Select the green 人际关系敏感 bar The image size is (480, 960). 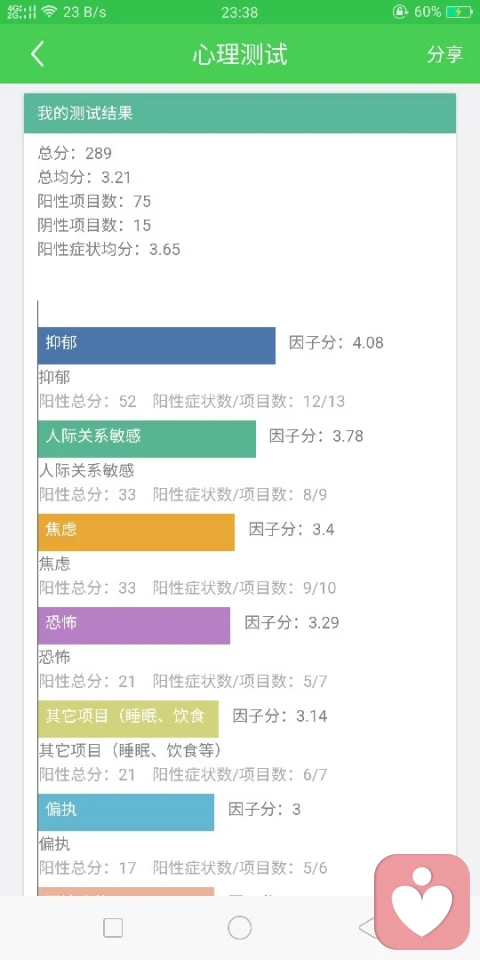147,438
